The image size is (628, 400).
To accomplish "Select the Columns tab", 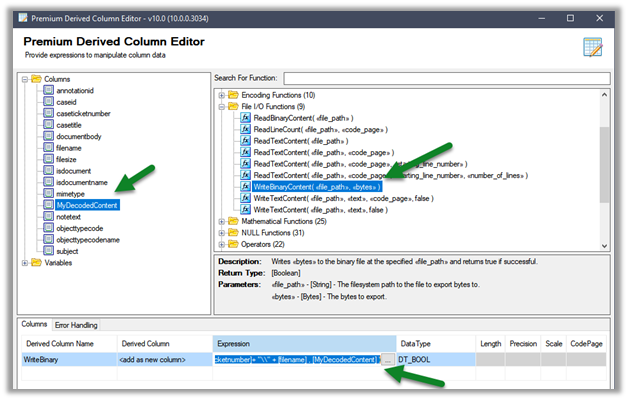I will click(37, 325).
